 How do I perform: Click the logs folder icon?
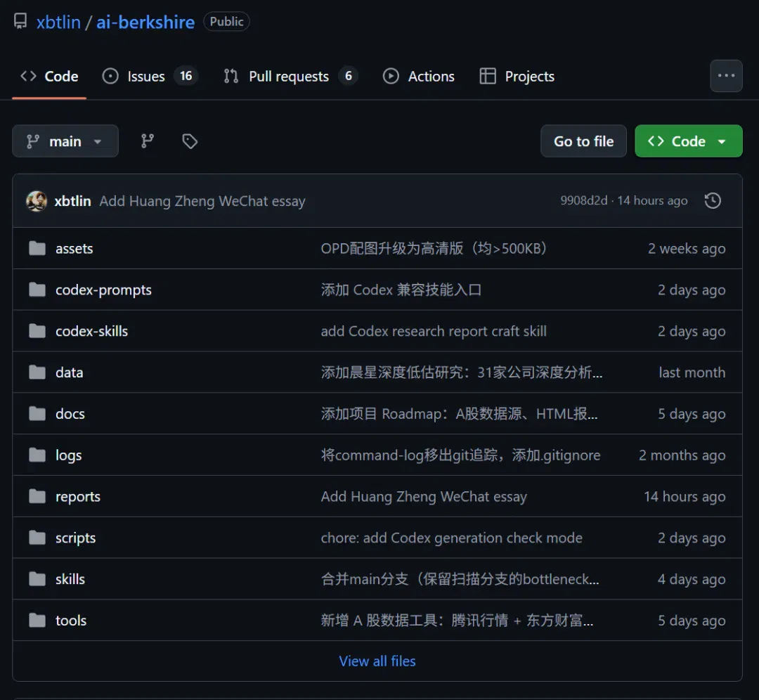pyautogui.click(x=37, y=455)
